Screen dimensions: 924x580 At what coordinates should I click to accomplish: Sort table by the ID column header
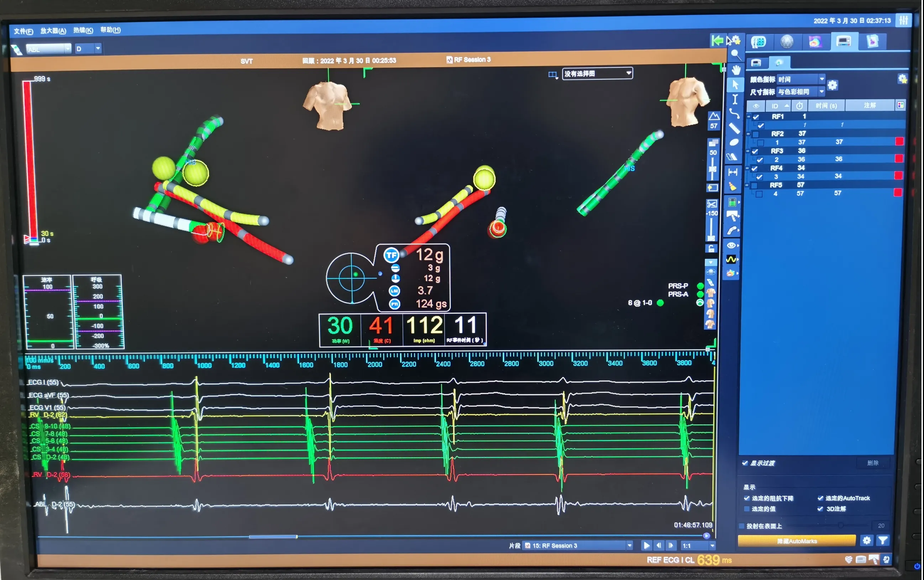point(778,106)
